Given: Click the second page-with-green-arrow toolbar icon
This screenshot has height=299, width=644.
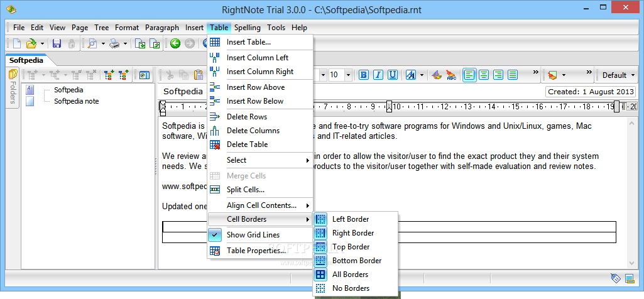Looking at the screenshot, I should [155, 43].
